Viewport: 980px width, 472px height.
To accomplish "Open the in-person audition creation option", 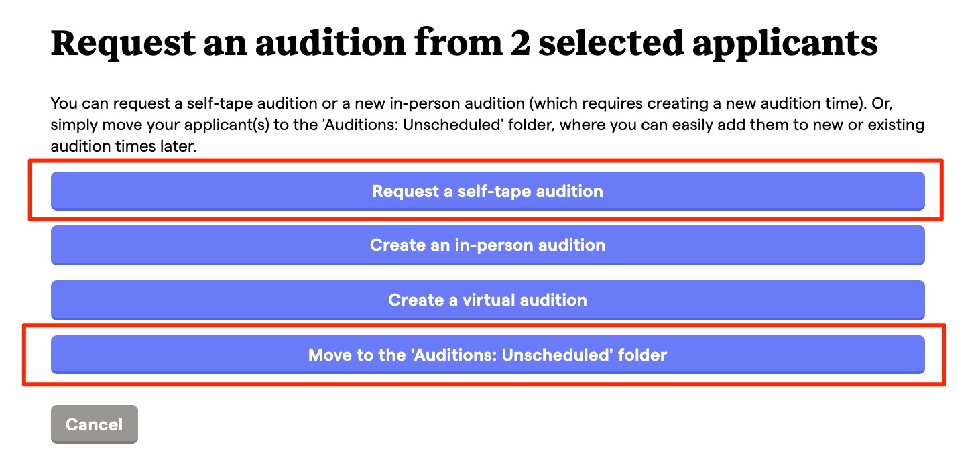I will (x=487, y=245).
